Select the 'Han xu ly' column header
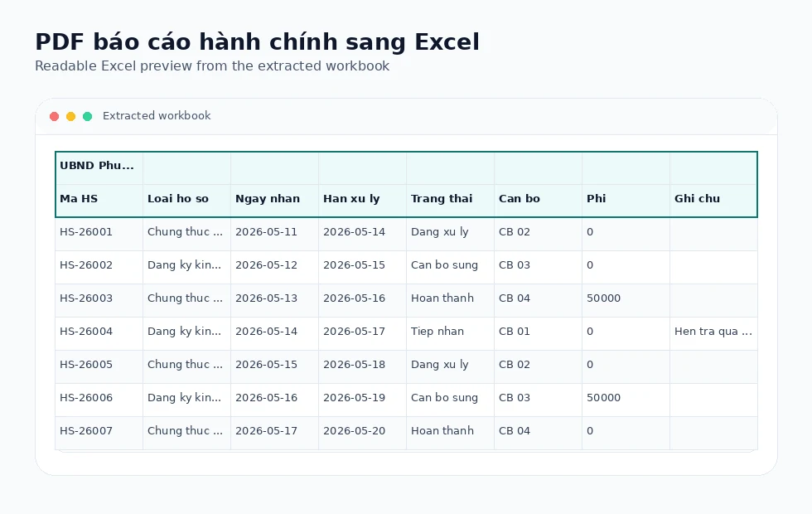This screenshot has height=514, width=812. (x=363, y=201)
